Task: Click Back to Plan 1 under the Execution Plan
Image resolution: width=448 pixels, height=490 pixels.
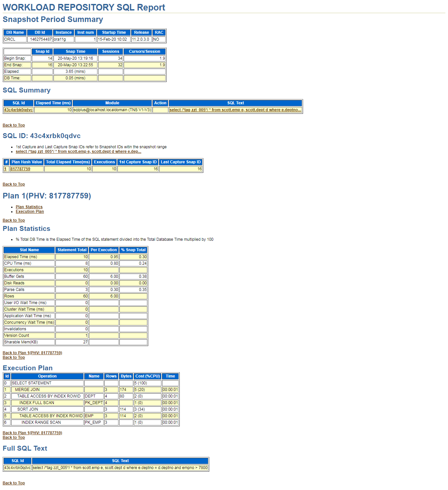Action: (16, 433)
